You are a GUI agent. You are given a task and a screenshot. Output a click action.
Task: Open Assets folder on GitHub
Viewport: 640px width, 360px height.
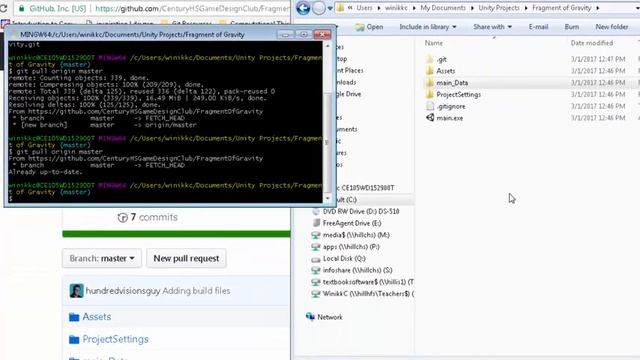pos(97,317)
